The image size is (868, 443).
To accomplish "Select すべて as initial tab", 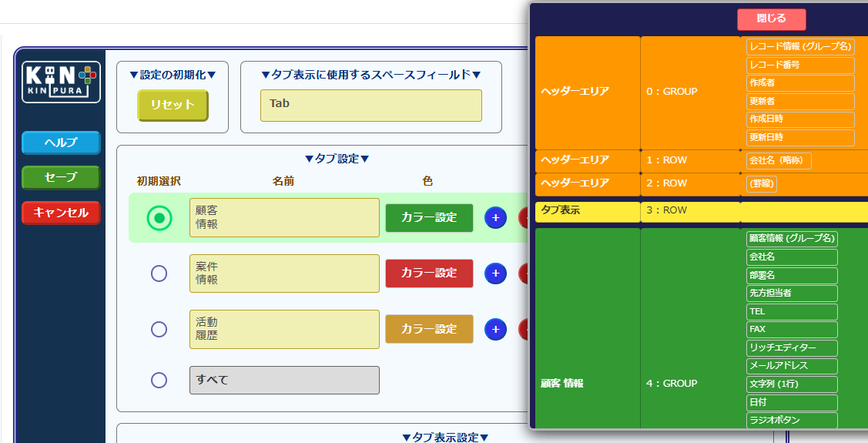I will [159, 380].
